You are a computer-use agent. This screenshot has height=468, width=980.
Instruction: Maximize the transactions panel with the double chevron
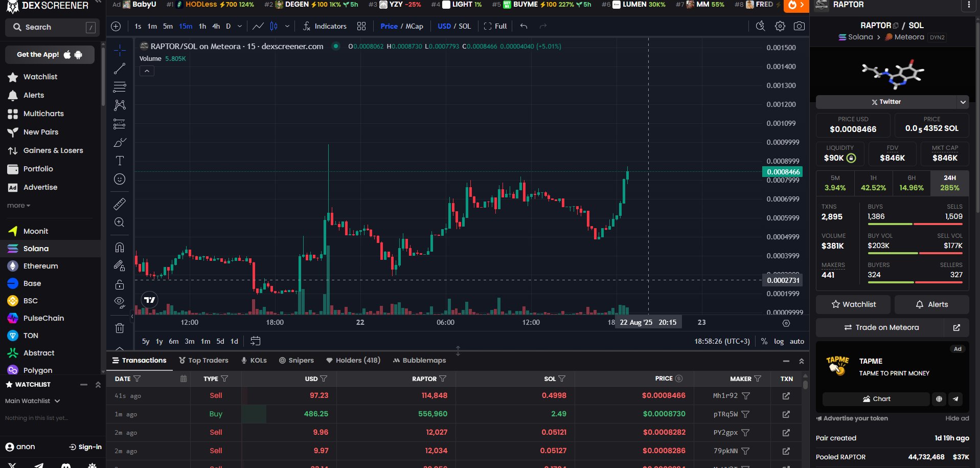point(802,361)
